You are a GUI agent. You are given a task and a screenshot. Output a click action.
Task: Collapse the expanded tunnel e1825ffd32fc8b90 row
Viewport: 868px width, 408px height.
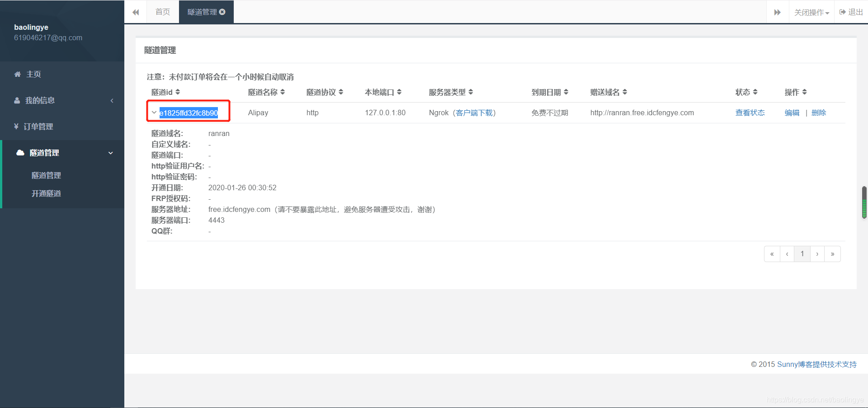pyautogui.click(x=154, y=112)
